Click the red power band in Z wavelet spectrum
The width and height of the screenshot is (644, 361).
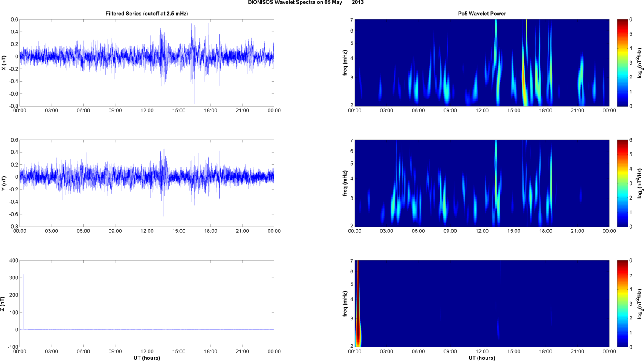pyautogui.click(x=358, y=304)
